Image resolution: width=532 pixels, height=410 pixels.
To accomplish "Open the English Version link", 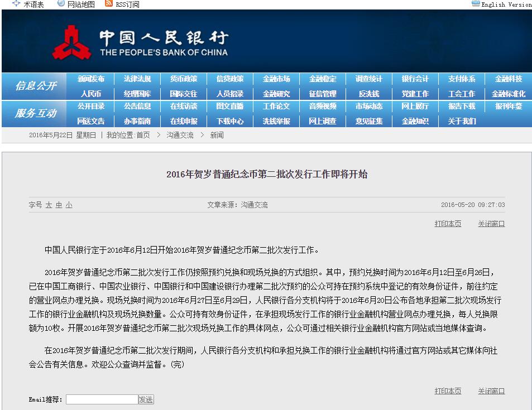I will (506, 4).
